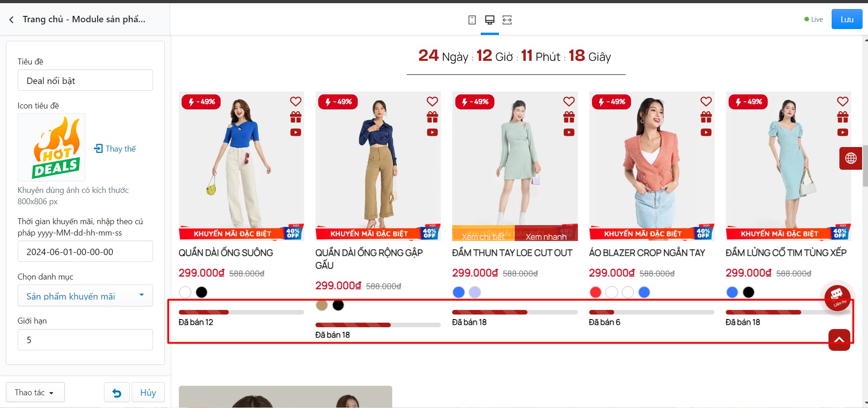Viewport: 868px width, 408px height.
Task: Select blue color of ÁO BLAZER CROP
Action: click(x=644, y=292)
